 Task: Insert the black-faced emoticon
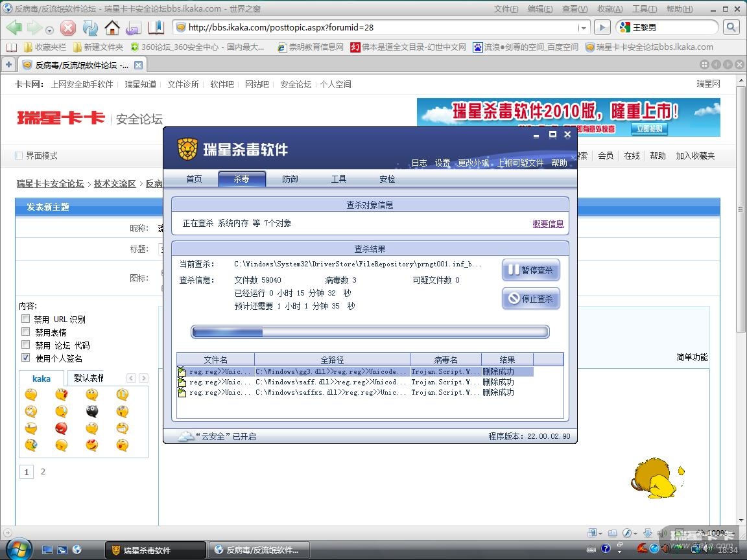pos(92,412)
